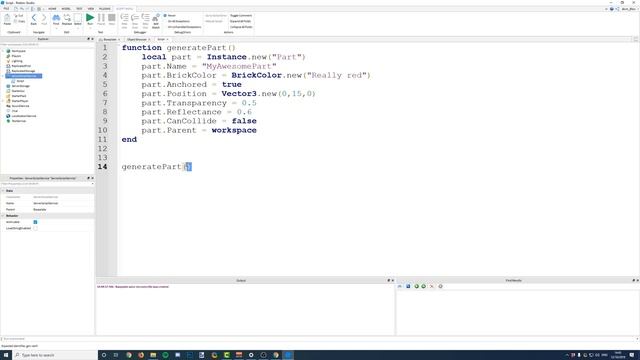Click the Stop test square icon
The width and height of the screenshot is (640, 360).
[112, 19]
